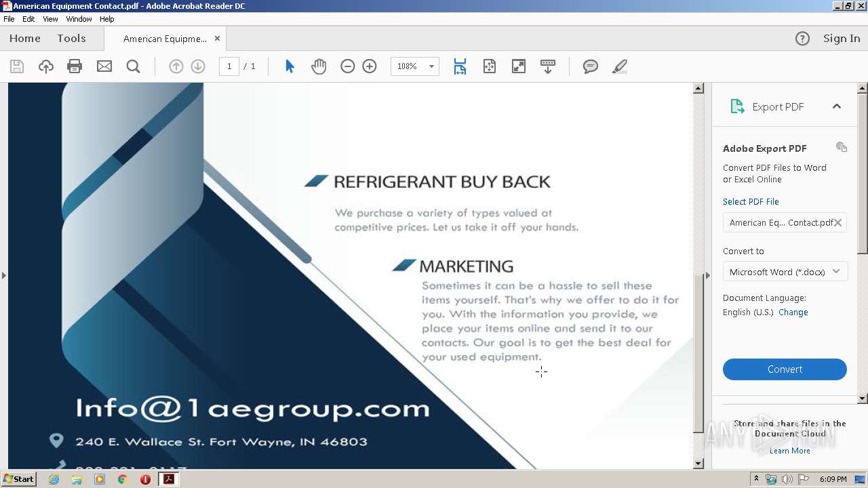The image size is (868, 488).
Task: Click Sign In
Action: tap(842, 39)
